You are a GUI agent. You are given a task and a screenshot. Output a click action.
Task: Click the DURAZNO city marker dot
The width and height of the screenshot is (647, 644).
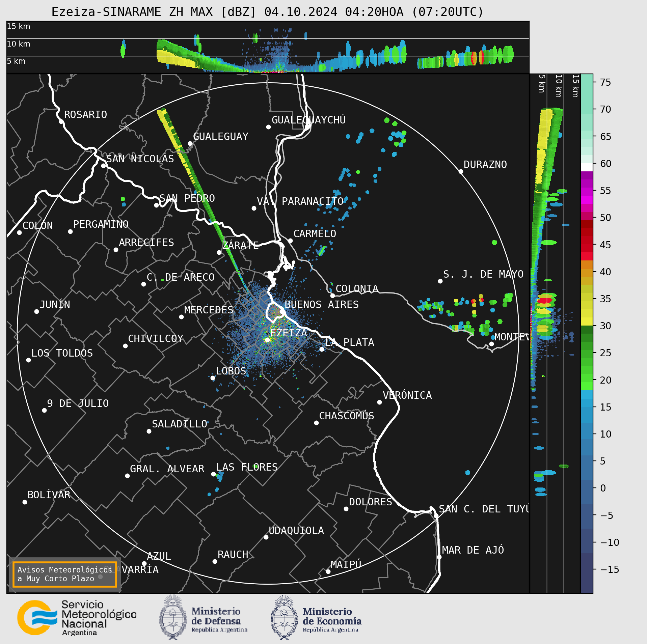pyautogui.click(x=461, y=171)
